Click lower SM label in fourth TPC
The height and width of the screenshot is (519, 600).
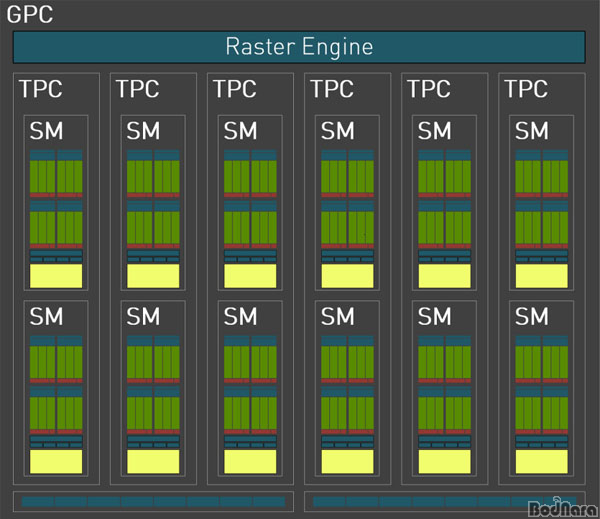pyautogui.click(x=338, y=317)
